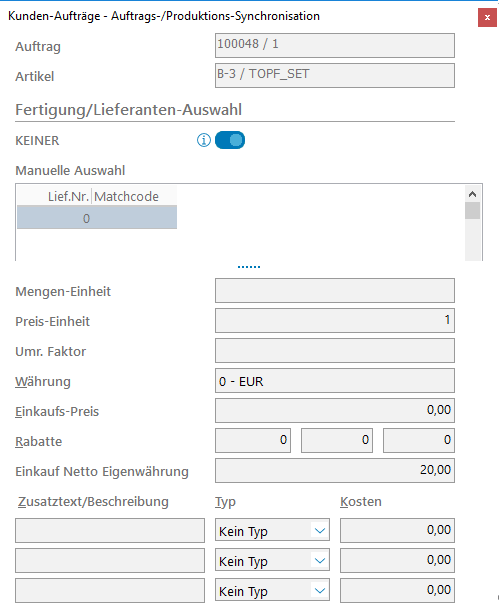499x607 pixels.
Task: Click the first Zusatztext/Beschreibung text field
Action: tap(110, 530)
